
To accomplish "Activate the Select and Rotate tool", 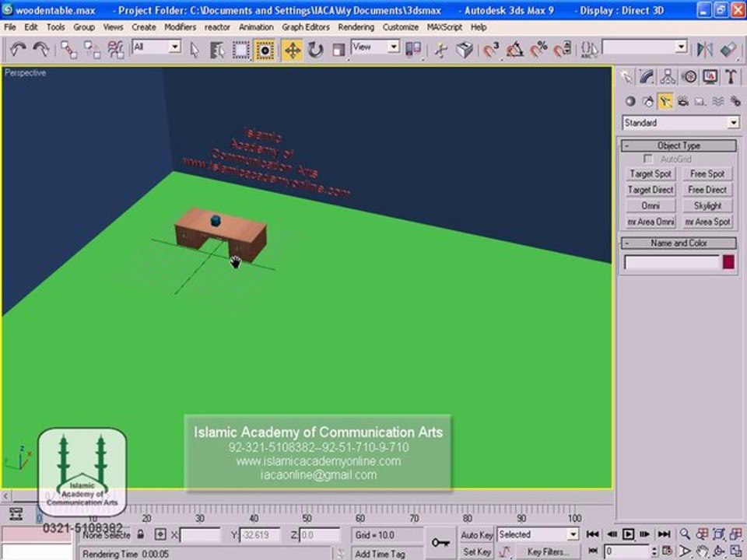I will (315, 50).
